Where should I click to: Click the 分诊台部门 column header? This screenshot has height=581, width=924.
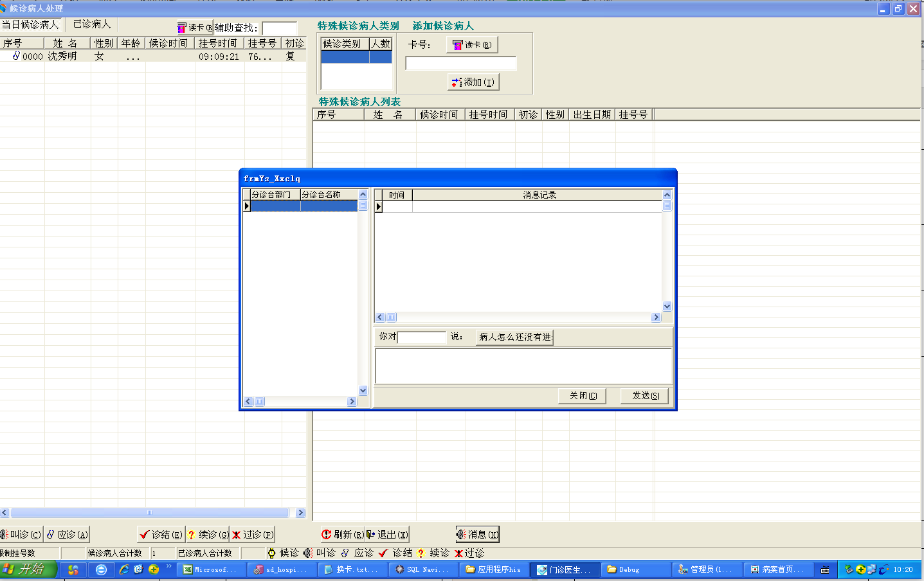[275, 194]
